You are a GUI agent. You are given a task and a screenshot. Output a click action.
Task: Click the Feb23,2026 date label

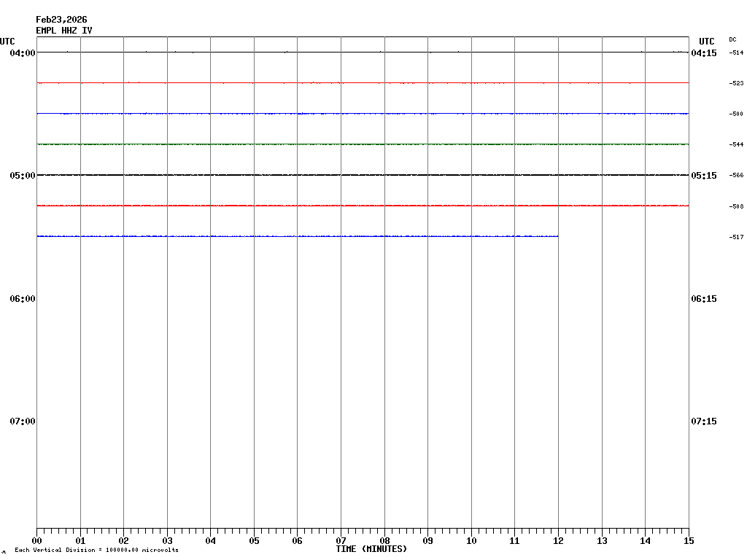(x=61, y=20)
